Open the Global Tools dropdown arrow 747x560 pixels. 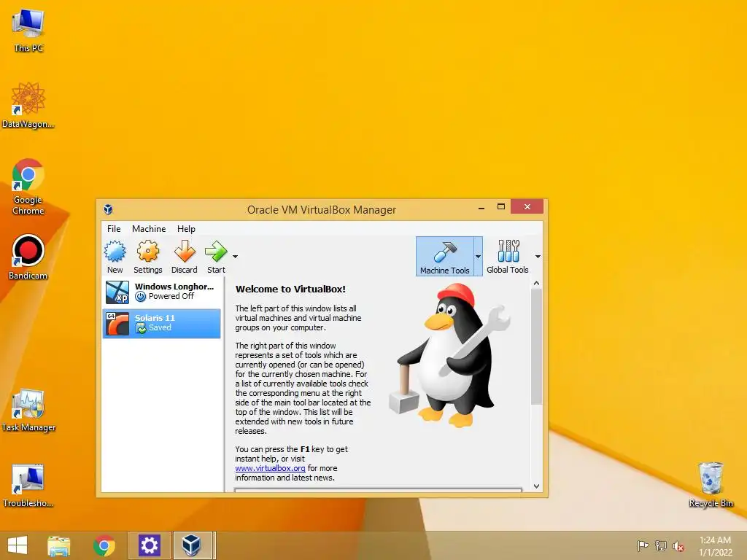pos(538,257)
